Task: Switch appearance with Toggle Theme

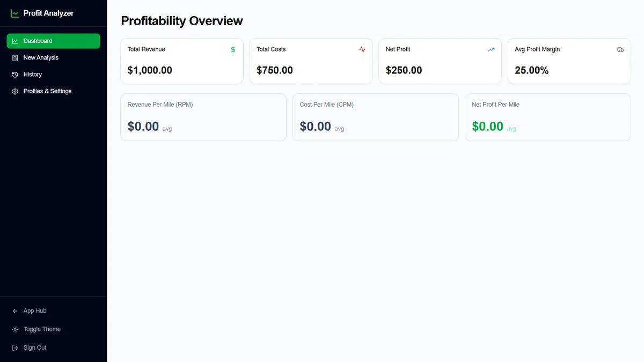Action: coord(54,329)
